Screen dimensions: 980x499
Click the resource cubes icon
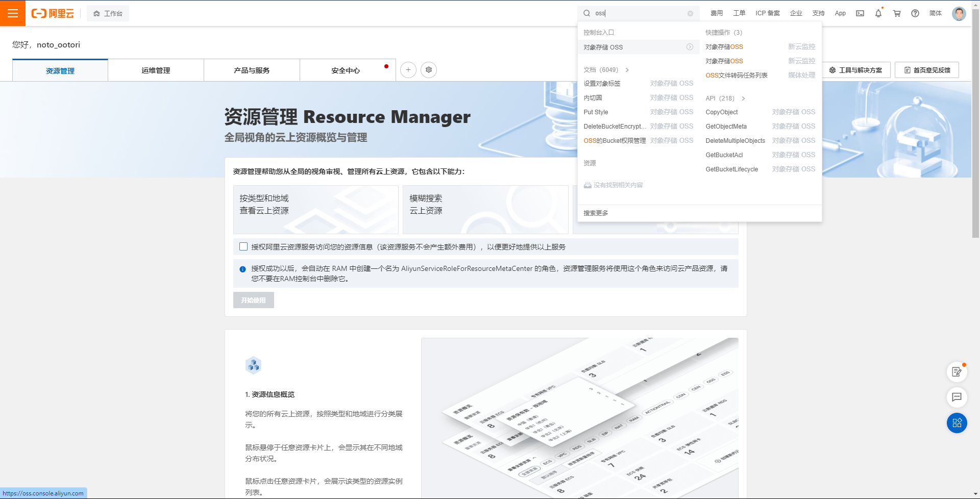point(253,365)
